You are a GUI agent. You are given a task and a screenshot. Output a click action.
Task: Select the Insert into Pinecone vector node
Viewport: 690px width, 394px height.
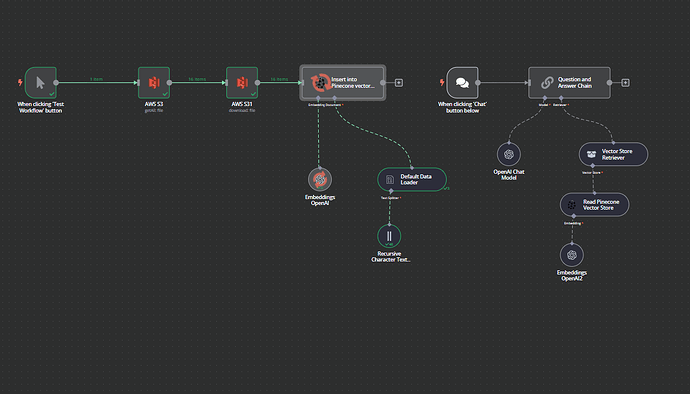coord(342,82)
